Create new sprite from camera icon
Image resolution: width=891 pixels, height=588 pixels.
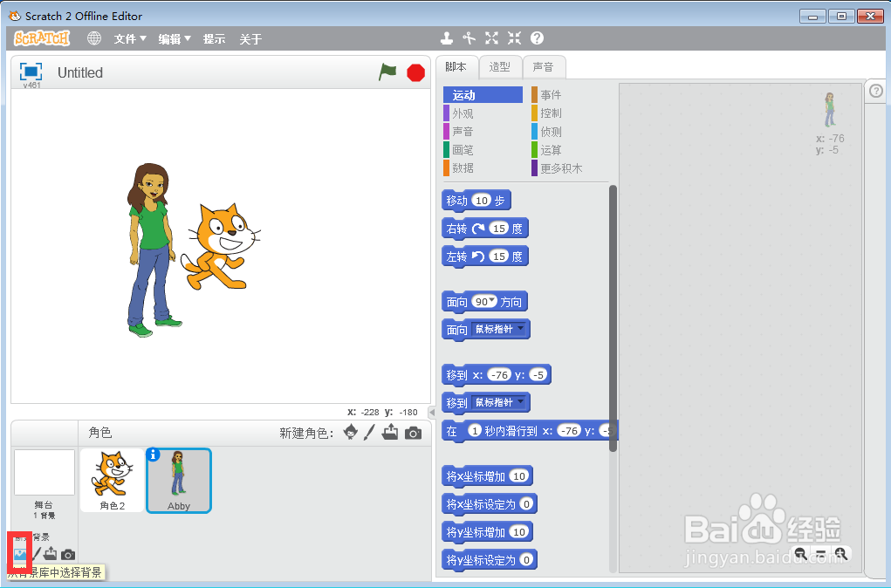click(413, 433)
